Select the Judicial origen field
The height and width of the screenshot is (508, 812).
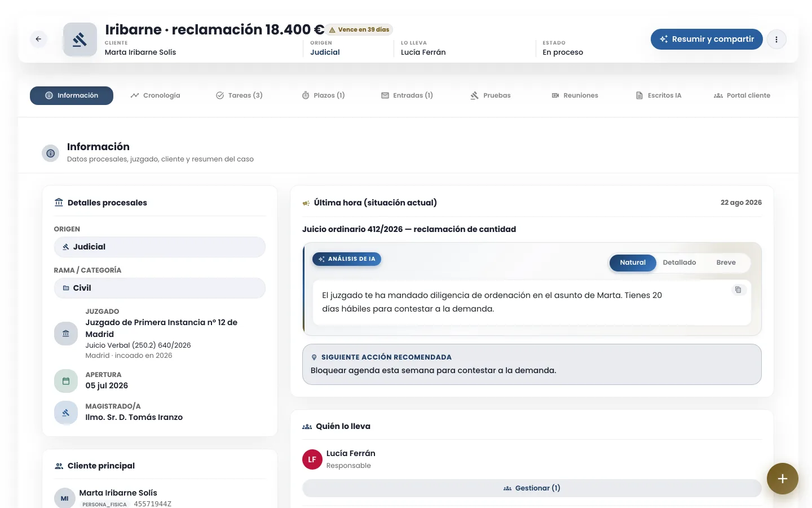pyautogui.click(x=160, y=247)
